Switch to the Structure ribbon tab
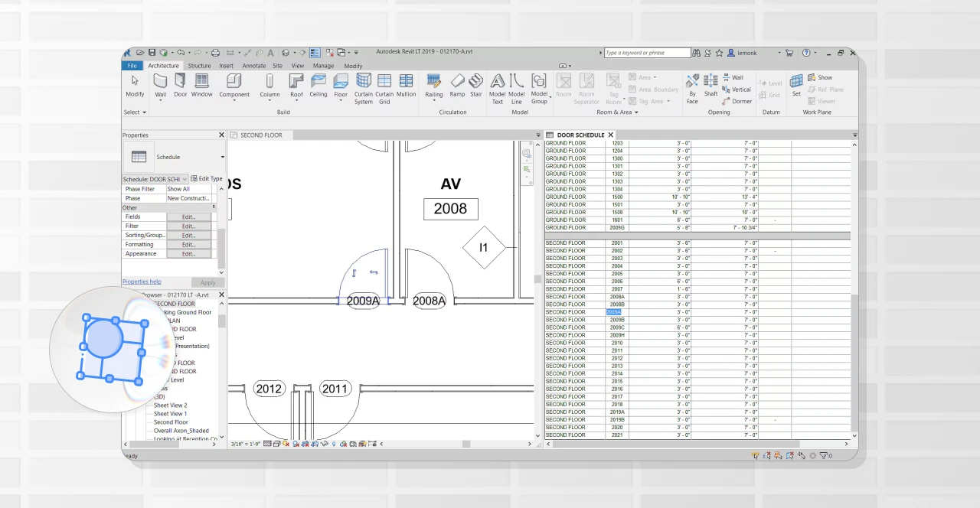Screen dimensions: 980x508 [x=199, y=66]
